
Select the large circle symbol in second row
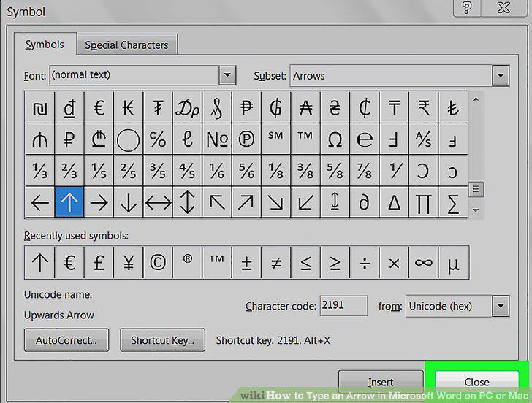click(129, 139)
